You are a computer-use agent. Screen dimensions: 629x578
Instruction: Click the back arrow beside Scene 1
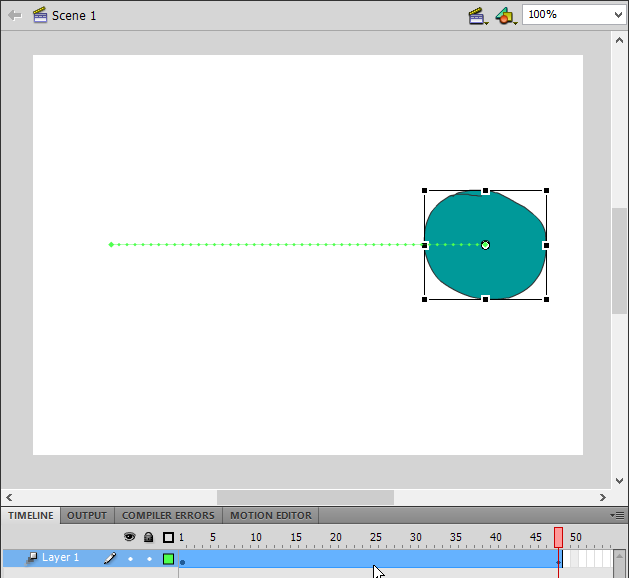point(15,16)
